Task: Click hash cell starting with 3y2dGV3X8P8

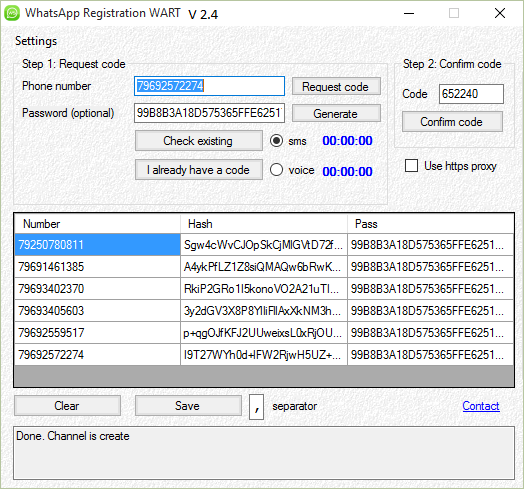Action: tap(264, 311)
